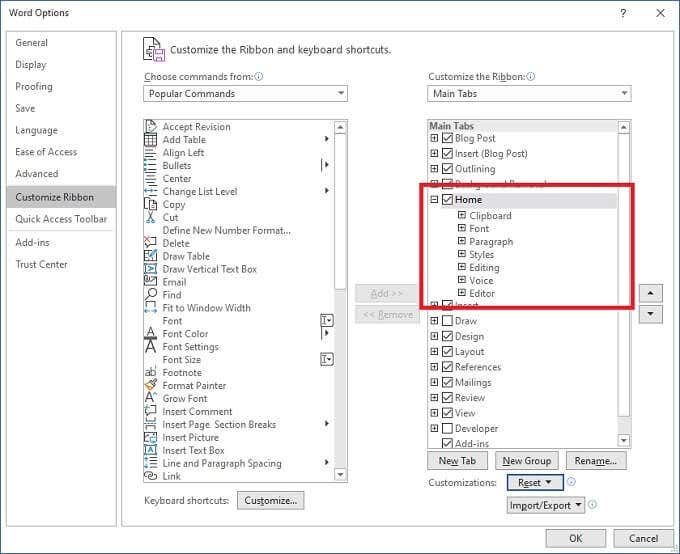Click the Accept Revision command icon

[x=150, y=127]
